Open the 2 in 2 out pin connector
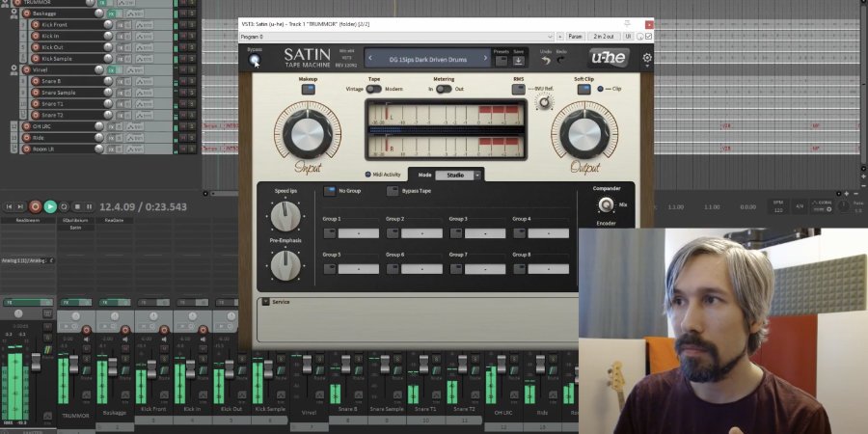Viewport: 868px width, 434px height. pyautogui.click(x=604, y=37)
